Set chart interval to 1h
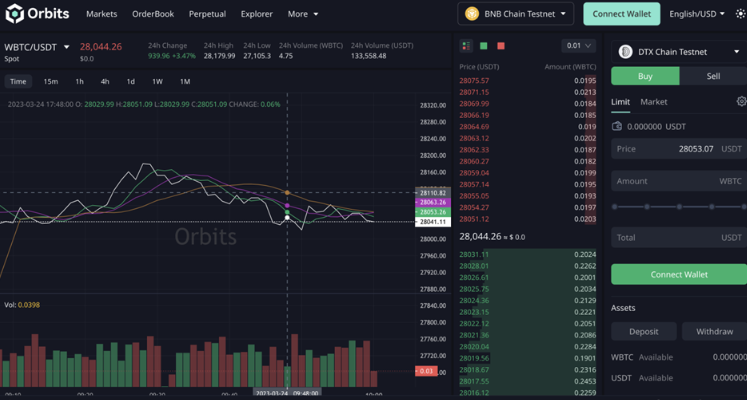 coord(80,81)
